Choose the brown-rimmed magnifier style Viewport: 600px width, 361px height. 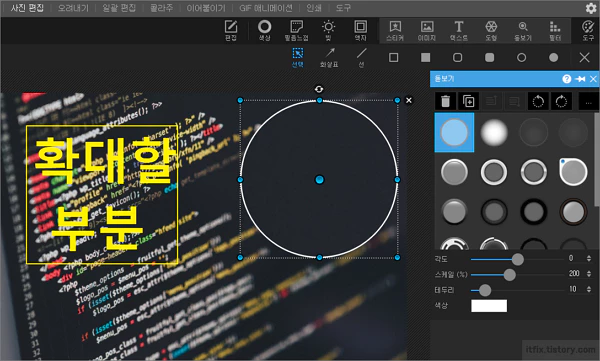(573, 211)
